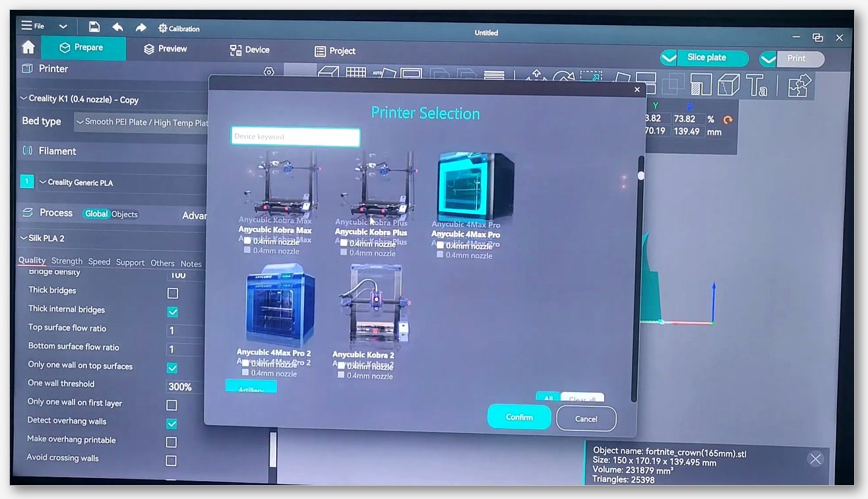Reset scale with orange arrow icon
This screenshot has width=868, height=499.
coord(728,120)
